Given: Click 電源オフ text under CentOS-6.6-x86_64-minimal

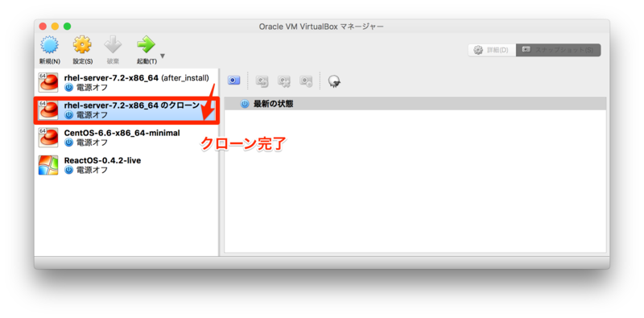Looking at the screenshot, I should pos(92,142).
